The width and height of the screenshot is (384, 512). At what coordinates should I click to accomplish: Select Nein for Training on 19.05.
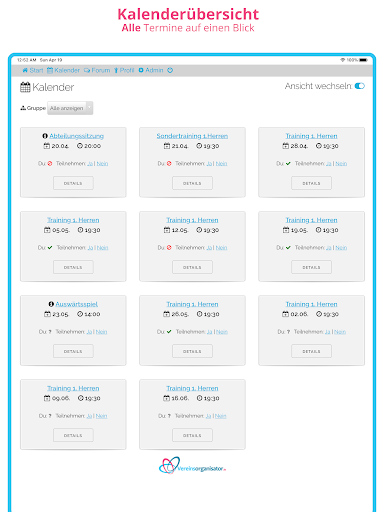[341, 248]
